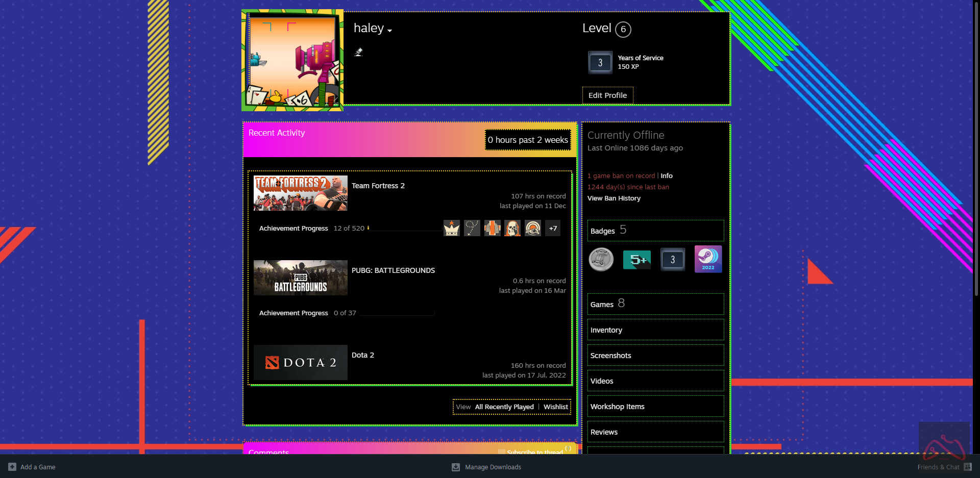Click the Dota 2 game thumbnail
Image resolution: width=980 pixels, height=478 pixels.
(300, 363)
